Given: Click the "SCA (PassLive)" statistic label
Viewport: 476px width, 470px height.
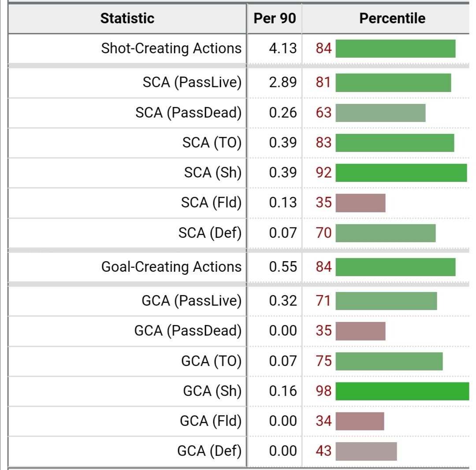Looking at the screenshot, I should click(192, 82).
